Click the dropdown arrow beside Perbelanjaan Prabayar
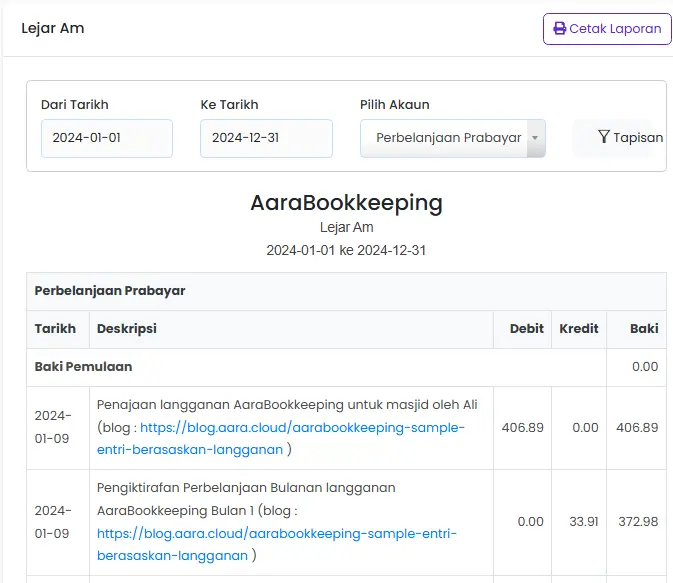 [x=535, y=138]
